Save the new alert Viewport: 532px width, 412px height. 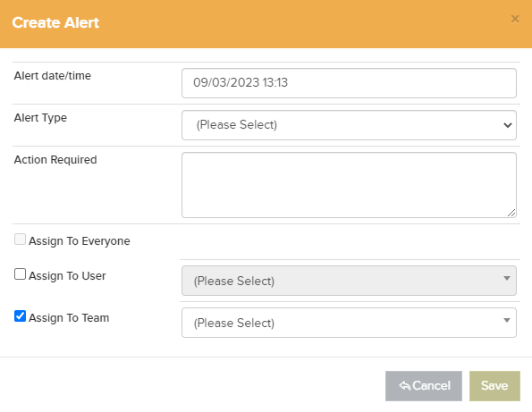pos(494,386)
